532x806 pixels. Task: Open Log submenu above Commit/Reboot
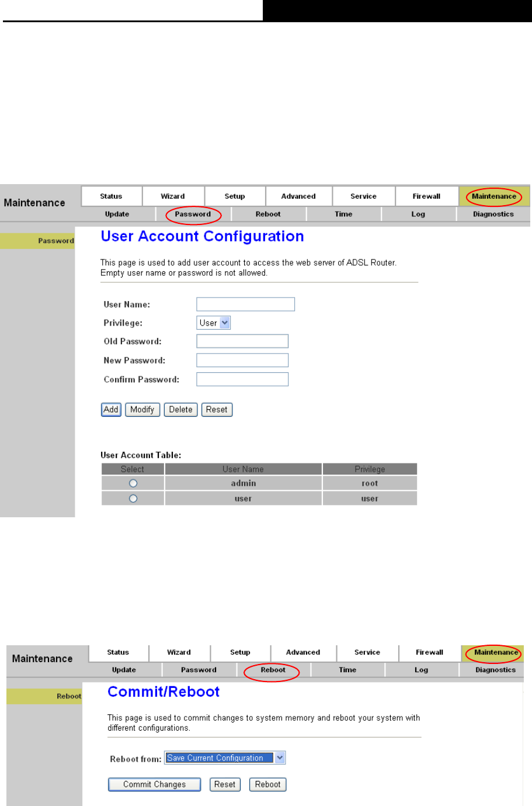[422, 670]
